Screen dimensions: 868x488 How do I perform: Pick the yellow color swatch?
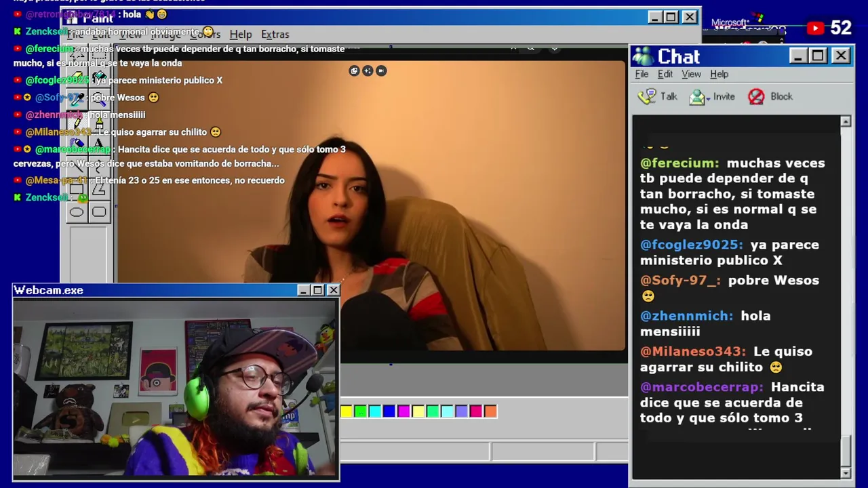tap(347, 411)
